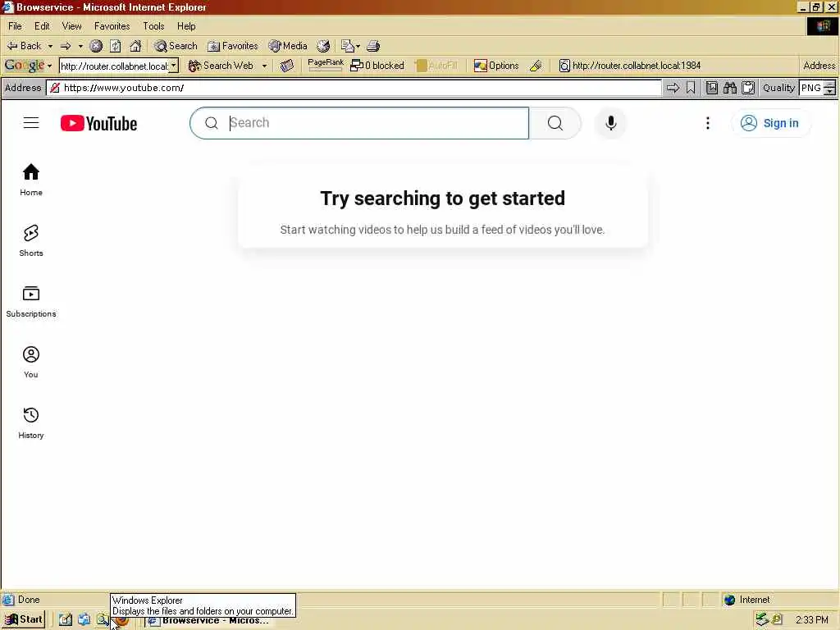Click the Search button in IE toolbar
840x630 pixels.
[176, 46]
